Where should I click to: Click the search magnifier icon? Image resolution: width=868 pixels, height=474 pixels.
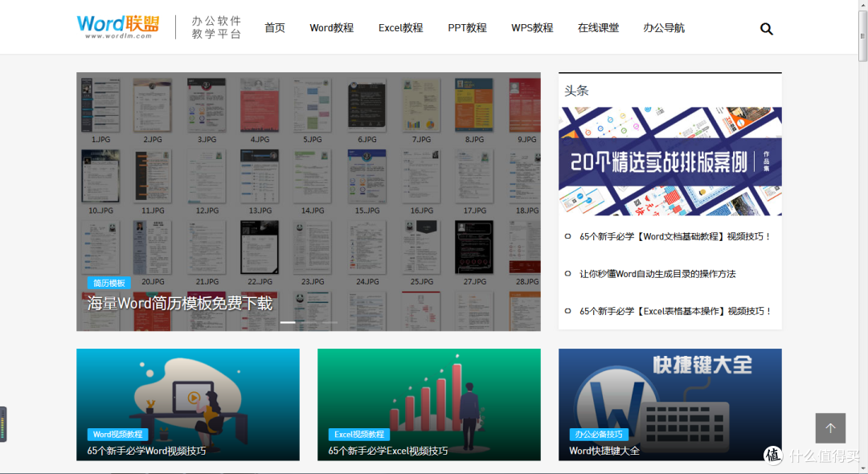[x=766, y=29]
